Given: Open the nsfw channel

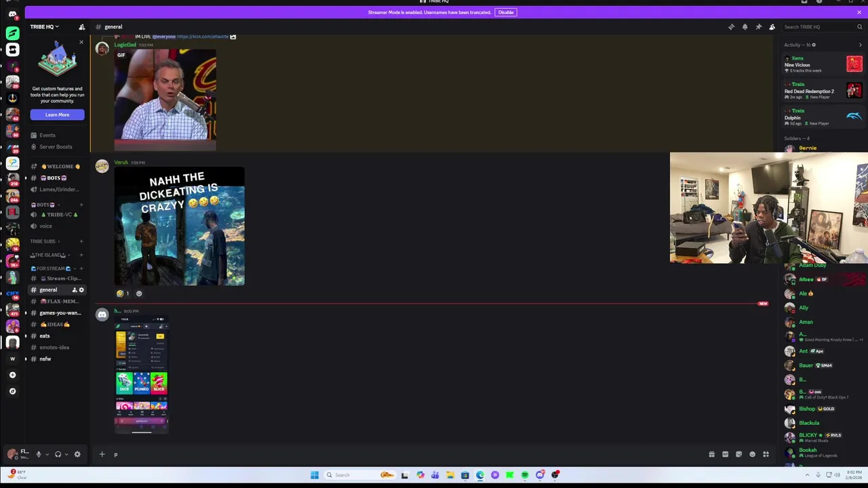Looking at the screenshot, I should (57, 359).
